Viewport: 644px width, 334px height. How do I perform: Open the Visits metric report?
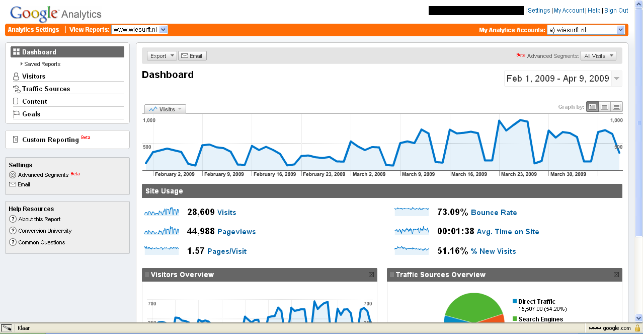[227, 213]
